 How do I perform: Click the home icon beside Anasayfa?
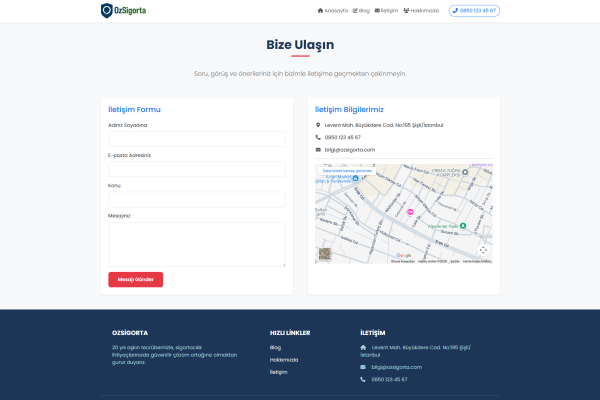(320, 10)
